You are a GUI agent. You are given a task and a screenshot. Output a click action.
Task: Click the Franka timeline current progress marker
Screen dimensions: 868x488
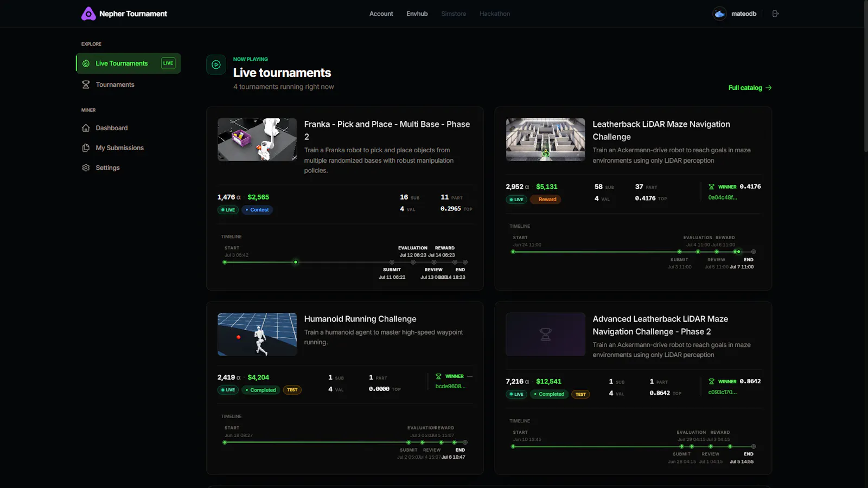click(296, 262)
